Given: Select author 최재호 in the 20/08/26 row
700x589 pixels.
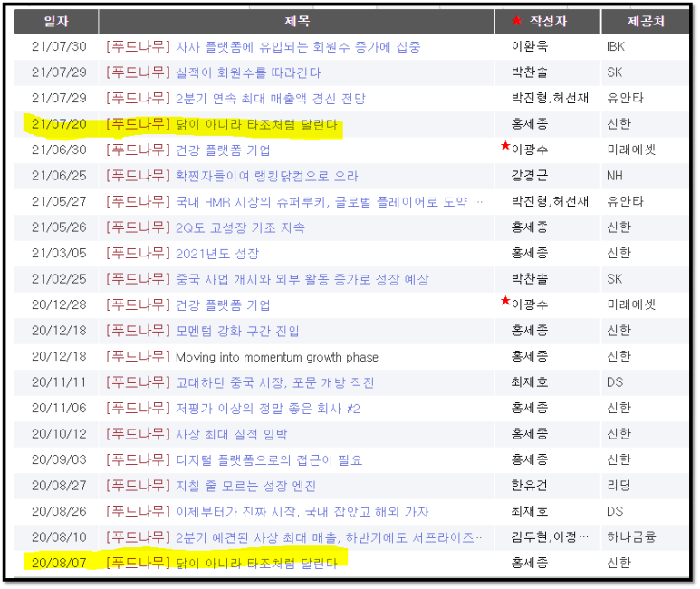Looking at the screenshot, I should tap(530, 512).
